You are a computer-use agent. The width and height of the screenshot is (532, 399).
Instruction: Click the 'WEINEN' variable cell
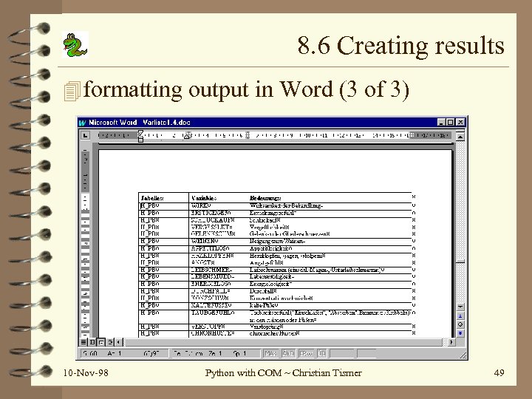(x=219, y=241)
